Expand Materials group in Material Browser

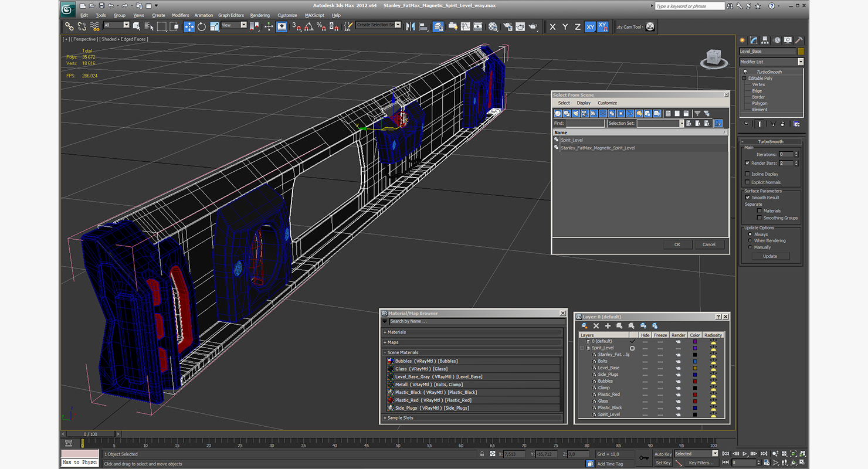coord(473,332)
